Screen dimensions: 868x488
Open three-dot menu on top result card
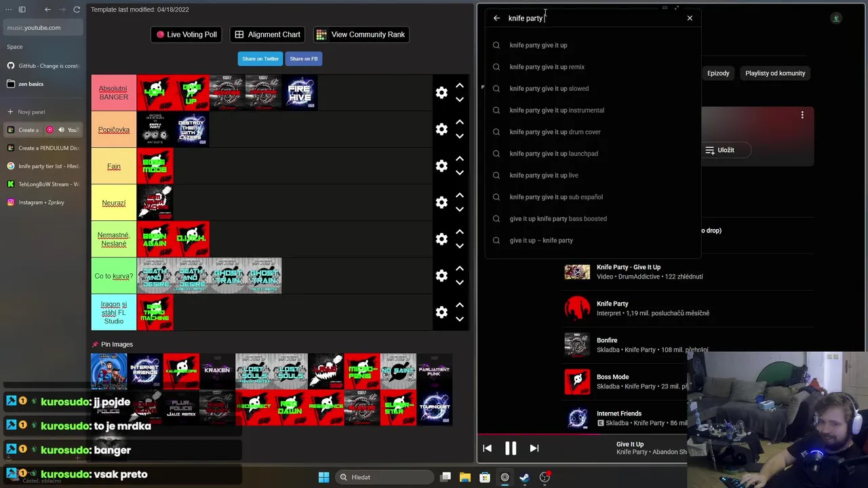pos(802,115)
